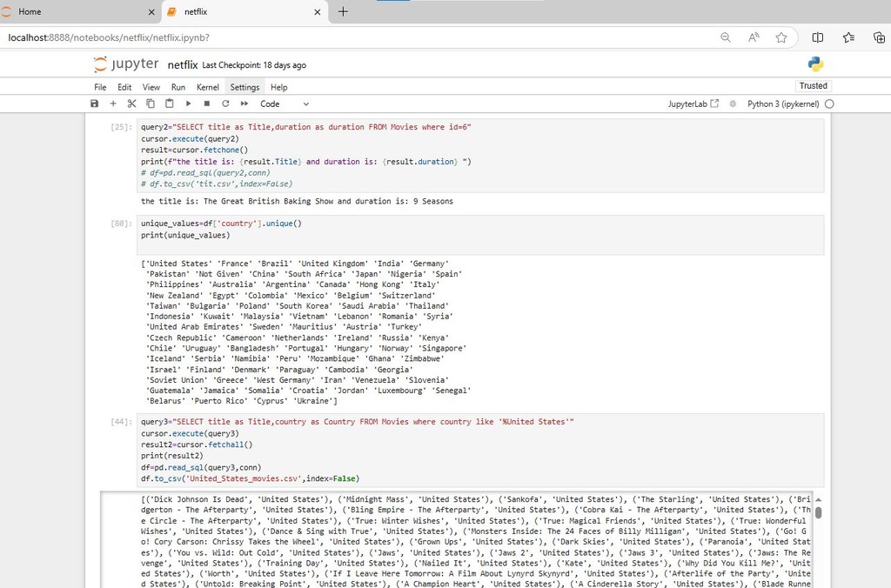Image resolution: width=891 pixels, height=588 pixels.
Task: Add page to favorites star icon
Action: click(x=781, y=37)
